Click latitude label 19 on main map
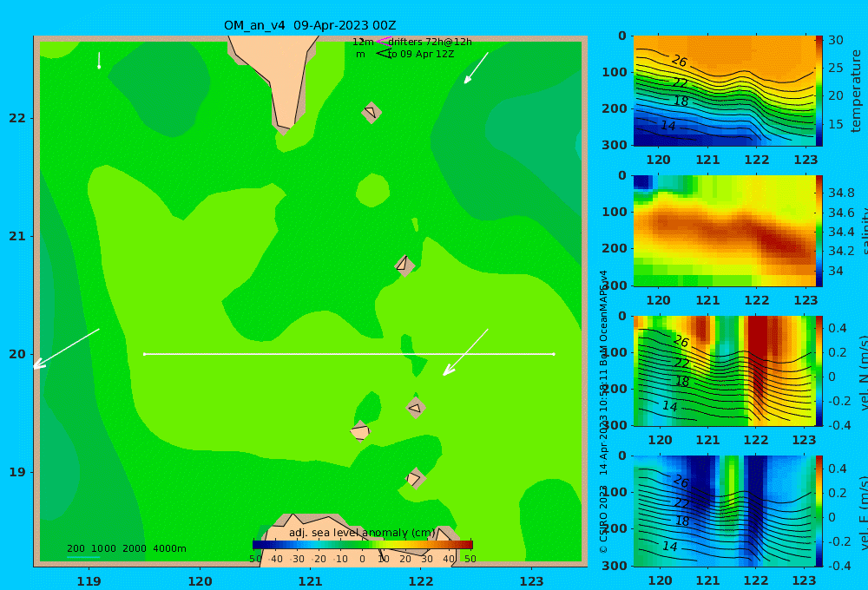 click(17, 472)
